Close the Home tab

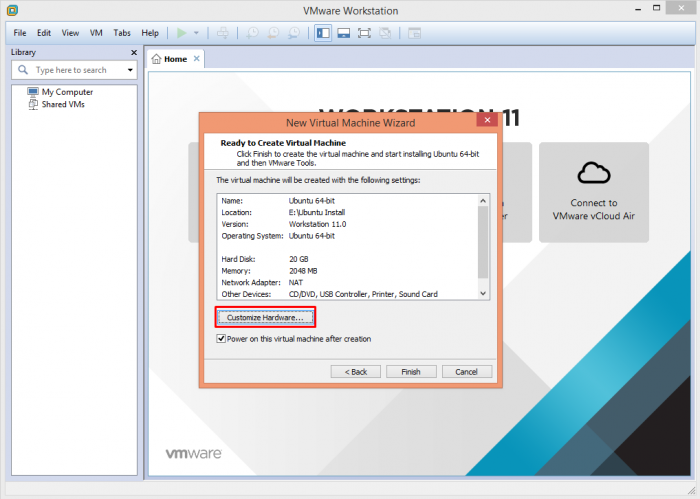tap(196, 58)
